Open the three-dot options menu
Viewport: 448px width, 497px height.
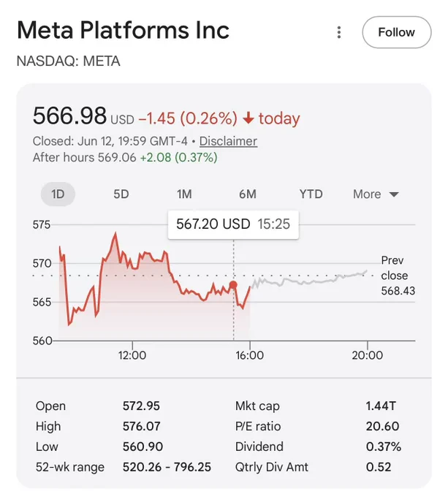339,32
